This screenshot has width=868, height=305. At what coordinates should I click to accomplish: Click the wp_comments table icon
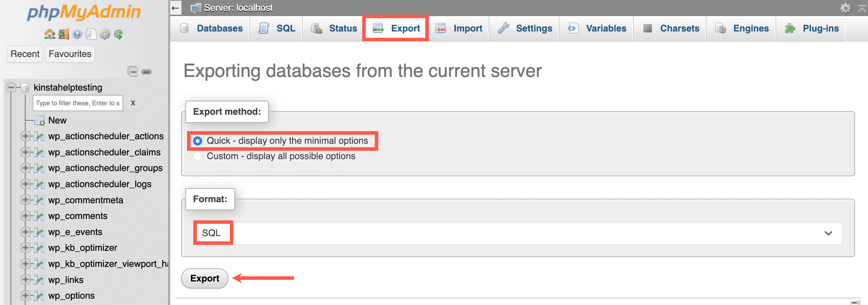pos(40,216)
